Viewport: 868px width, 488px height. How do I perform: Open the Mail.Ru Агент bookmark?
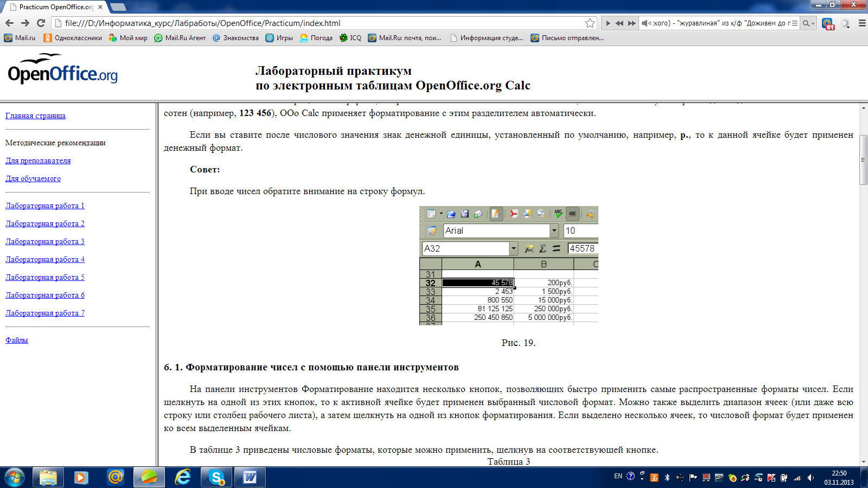(180, 38)
